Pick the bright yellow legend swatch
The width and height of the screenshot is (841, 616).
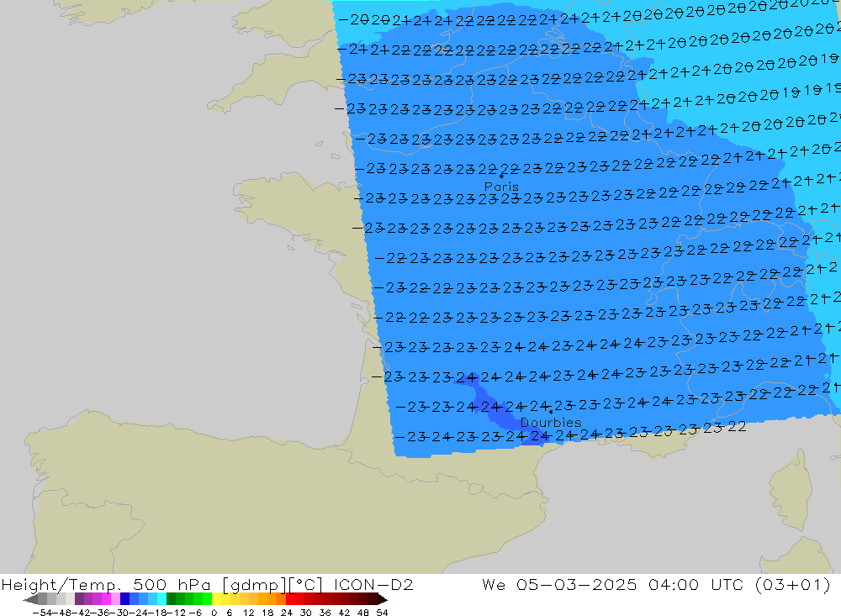click(216, 599)
